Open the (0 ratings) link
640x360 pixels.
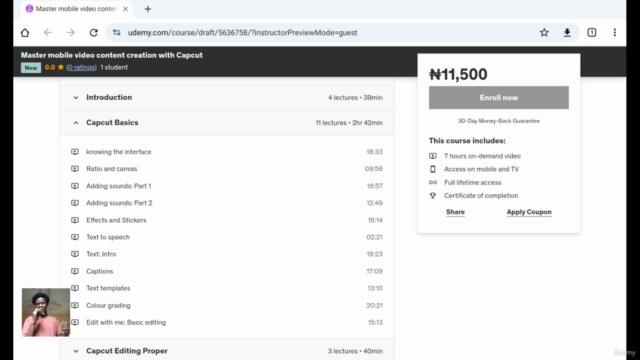click(82, 67)
